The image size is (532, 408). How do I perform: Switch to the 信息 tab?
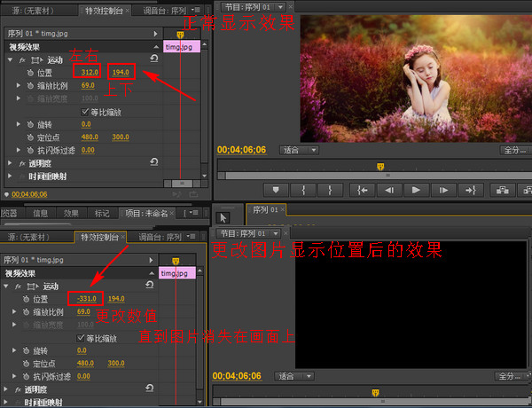(x=41, y=213)
